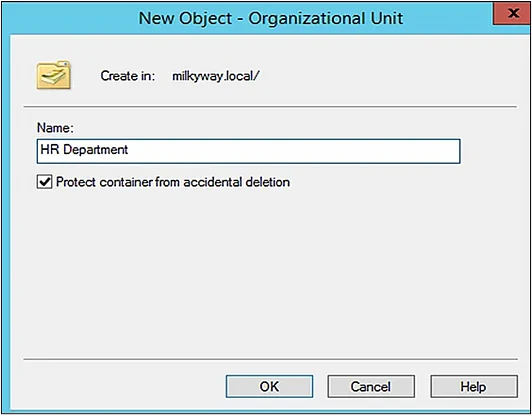Place cursor after 'HR Department' text
The width and height of the screenshot is (532, 415).
(x=129, y=150)
